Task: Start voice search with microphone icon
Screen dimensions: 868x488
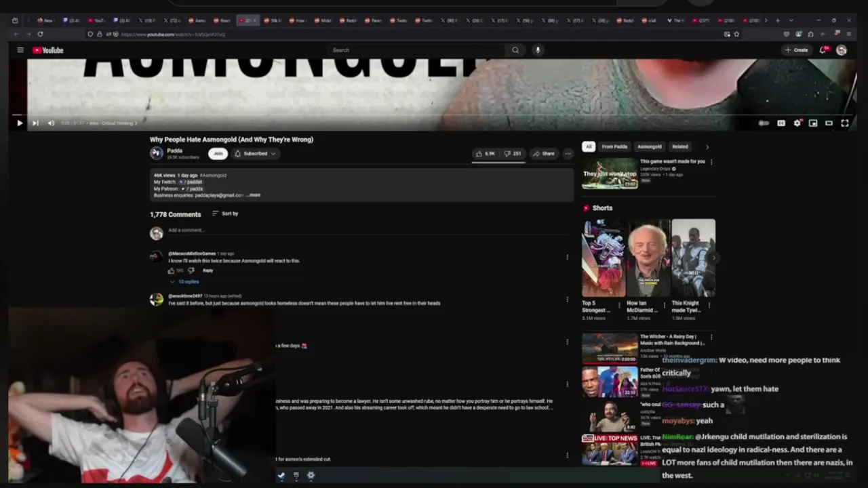Action: tap(538, 50)
